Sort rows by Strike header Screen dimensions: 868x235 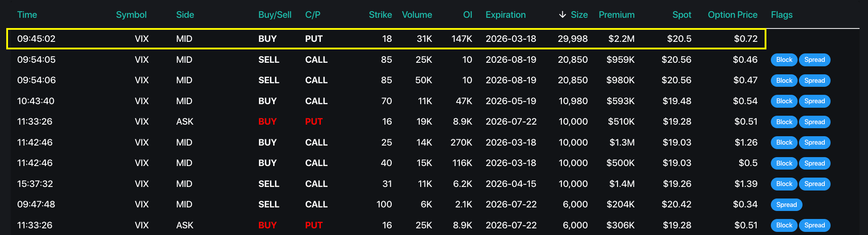tap(381, 15)
